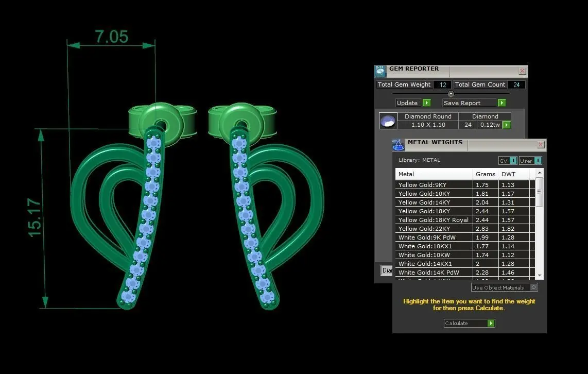Select the Yellow Gold:18KY row
The width and height of the screenshot is (588, 374).
click(x=465, y=211)
